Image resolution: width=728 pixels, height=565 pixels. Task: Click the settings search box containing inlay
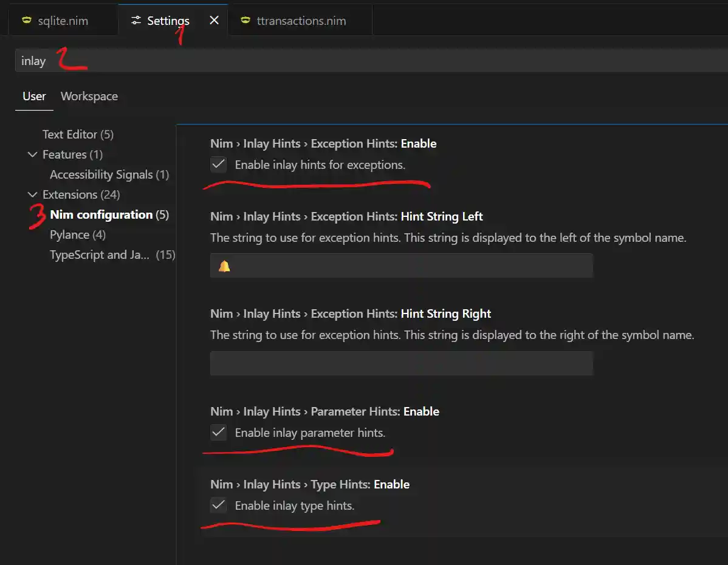point(365,61)
